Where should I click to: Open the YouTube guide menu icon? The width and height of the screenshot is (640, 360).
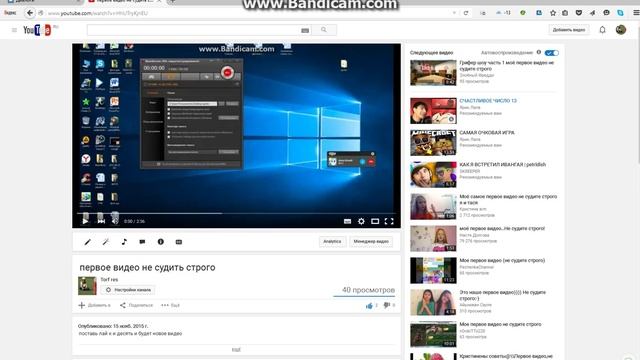pyautogui.click(x=14, y=30)
